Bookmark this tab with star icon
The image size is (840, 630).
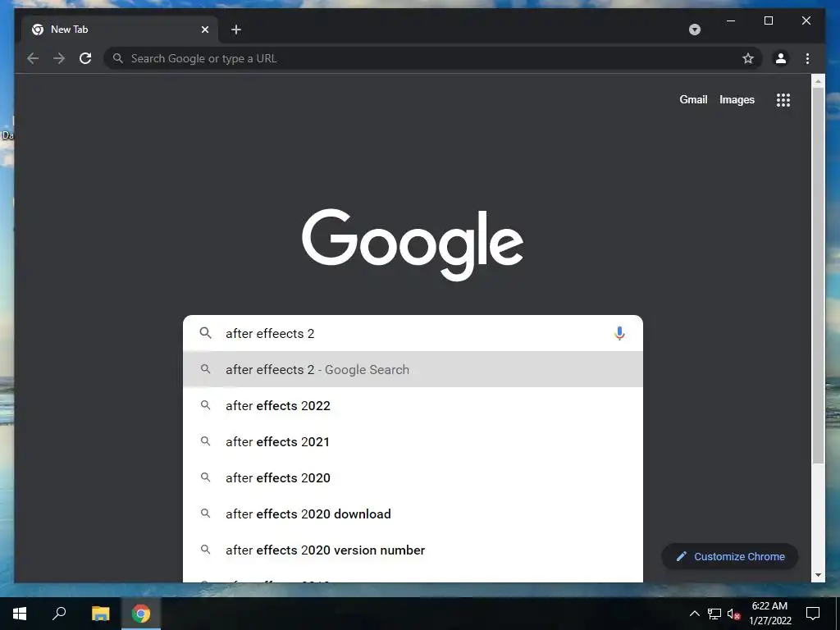(x=748, y=58)
